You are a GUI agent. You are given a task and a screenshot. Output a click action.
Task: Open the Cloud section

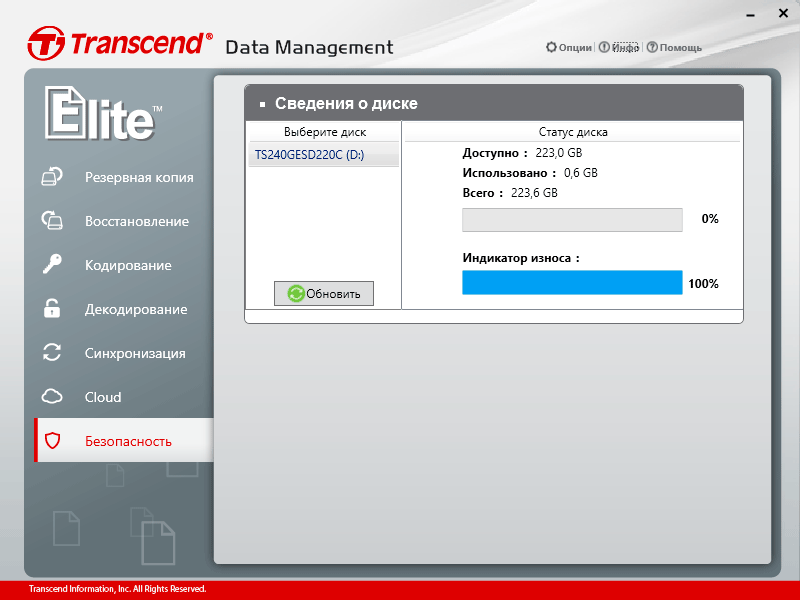click(x=103, y=397)
